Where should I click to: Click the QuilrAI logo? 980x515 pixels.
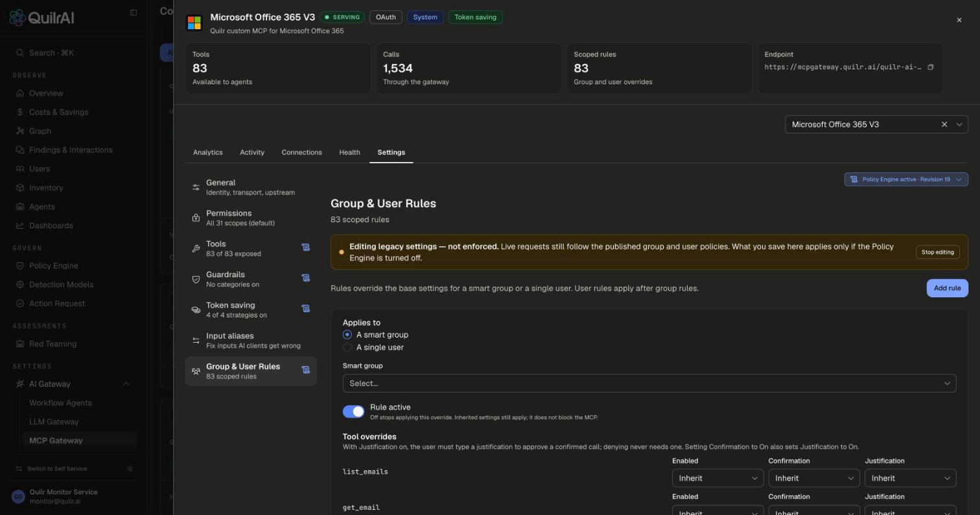[x=41, y=17]
